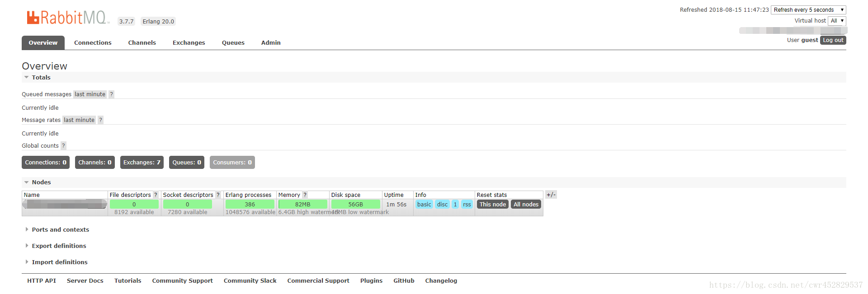Click the basic info tag

424,205
